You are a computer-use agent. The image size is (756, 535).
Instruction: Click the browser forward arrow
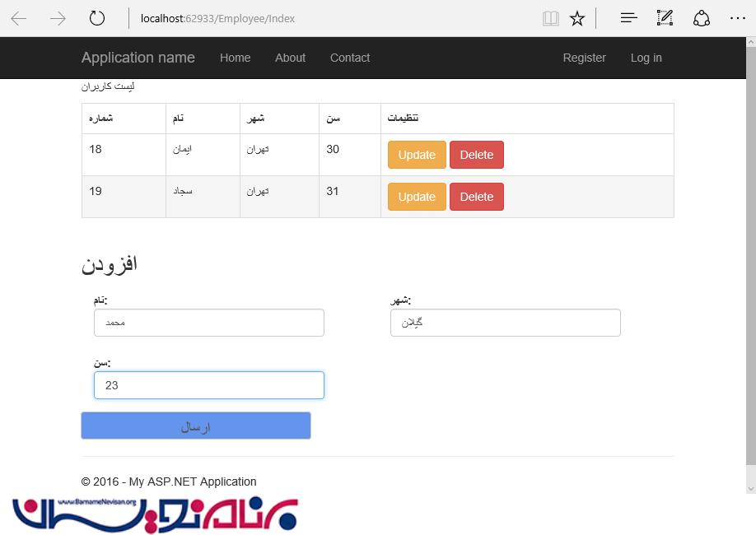pos(58,19)
